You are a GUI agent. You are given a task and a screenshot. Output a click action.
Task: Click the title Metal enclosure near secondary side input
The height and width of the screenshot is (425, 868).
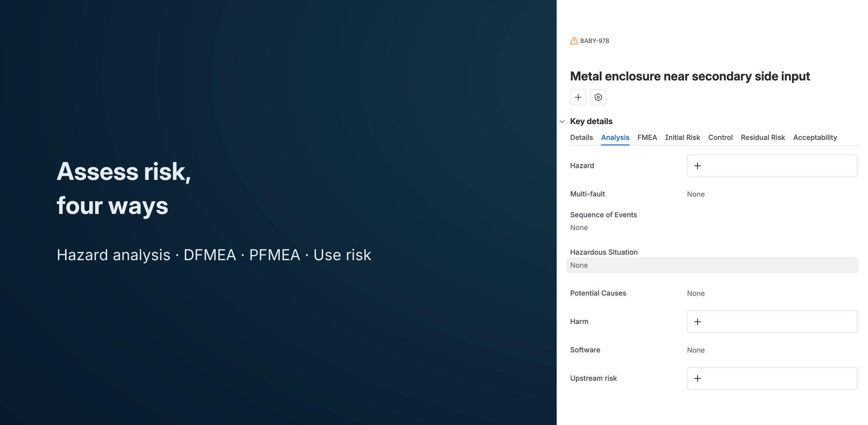coord(690,76)
